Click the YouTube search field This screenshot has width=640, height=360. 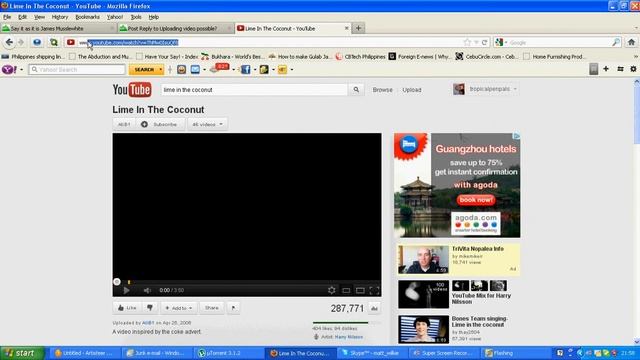point(254,89)
